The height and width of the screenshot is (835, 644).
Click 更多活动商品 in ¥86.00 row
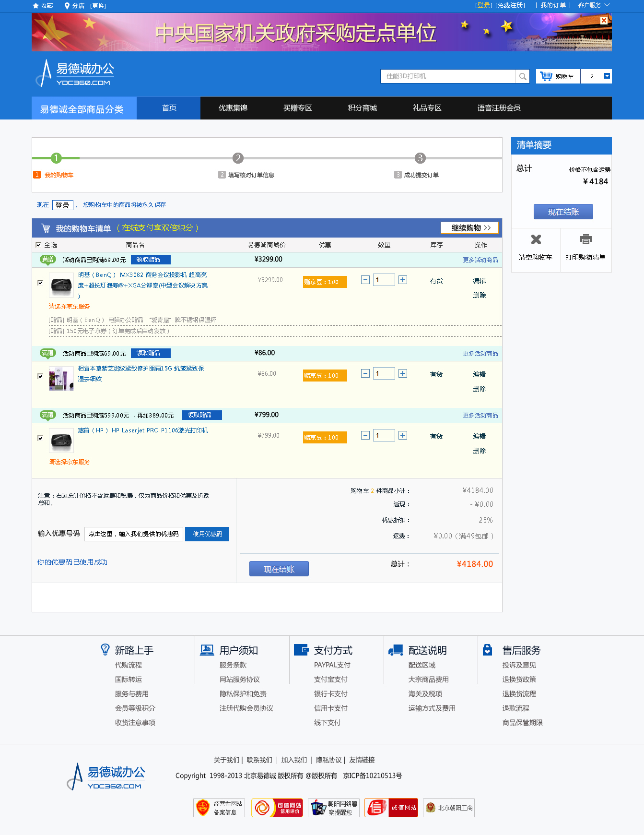tap(480, 354)
